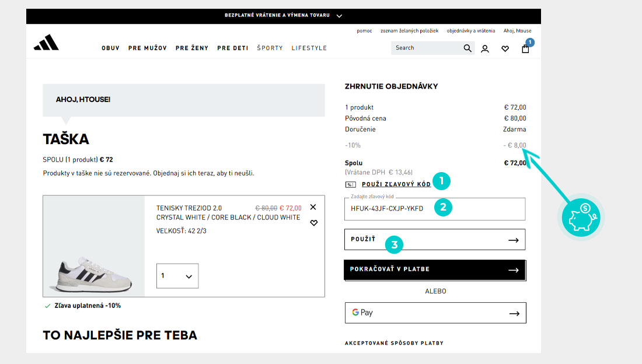Click the Search input field

[x=426, y=48]
